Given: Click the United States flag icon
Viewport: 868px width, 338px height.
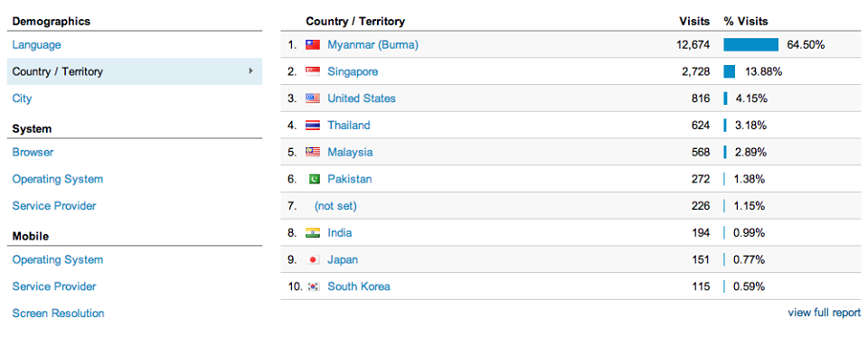Looking at the screenshot, I should (x=313, y=99).
